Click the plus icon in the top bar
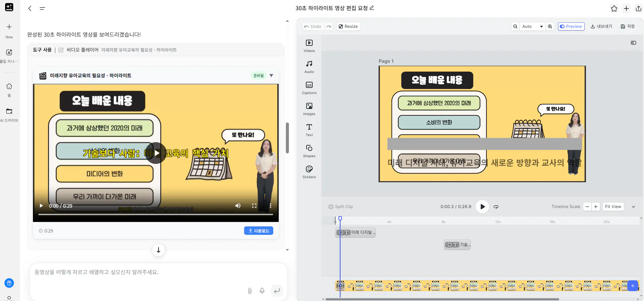This screenshot has width=644, height=301. click(x=626, y=8)
